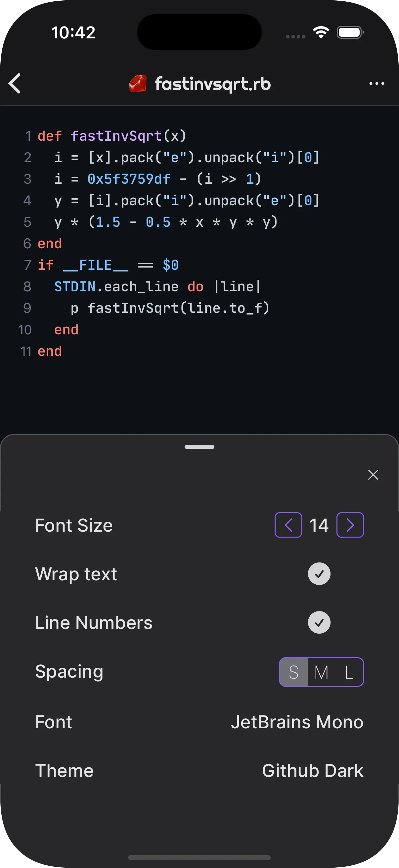Select L spacing option
399x868 pixels.
tap(349, 672)
